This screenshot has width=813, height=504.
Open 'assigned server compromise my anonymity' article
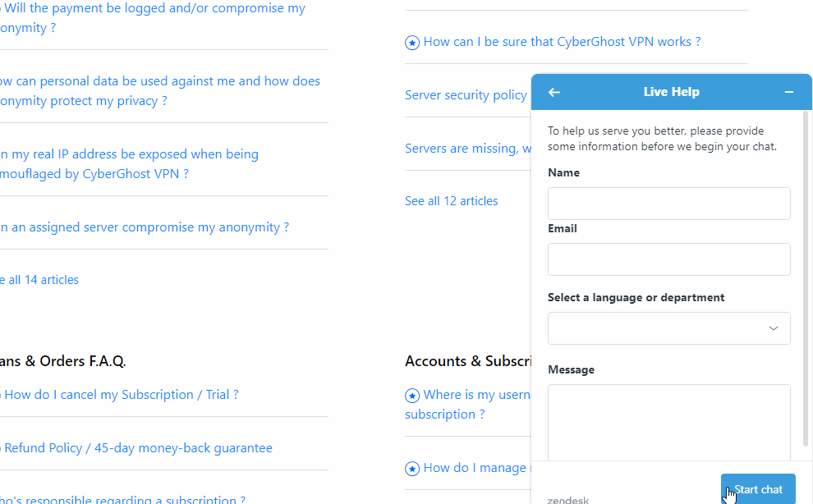point(145,227)
